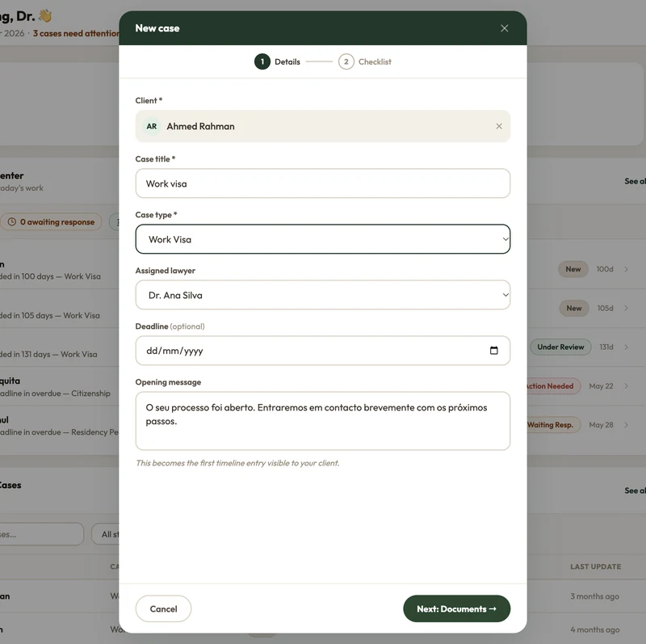Screen dimensions: 646x644
Task: Open the 105d New case row chevron
Action: click(626, 309)
